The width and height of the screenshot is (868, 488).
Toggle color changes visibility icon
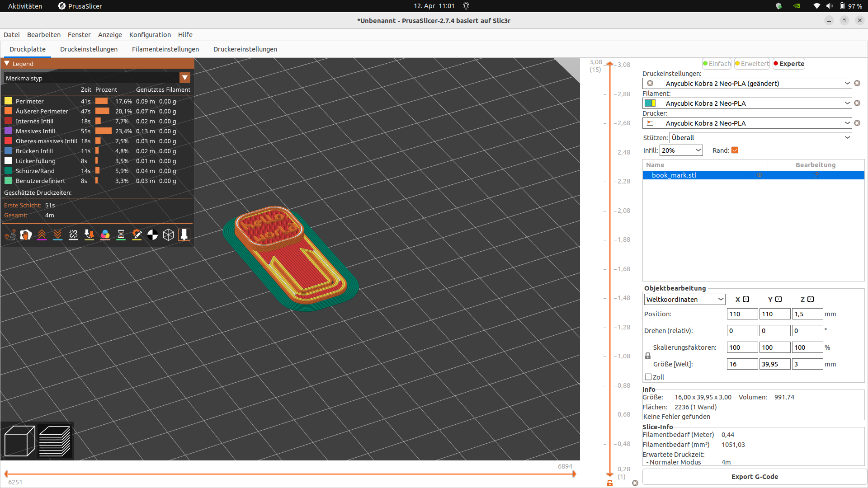[105, 235]
